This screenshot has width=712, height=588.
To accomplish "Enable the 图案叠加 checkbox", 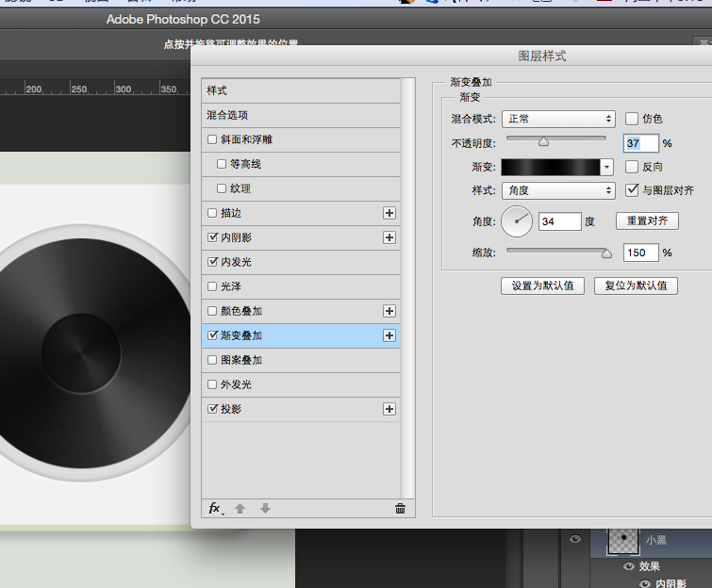I will (x=212, y=360).
